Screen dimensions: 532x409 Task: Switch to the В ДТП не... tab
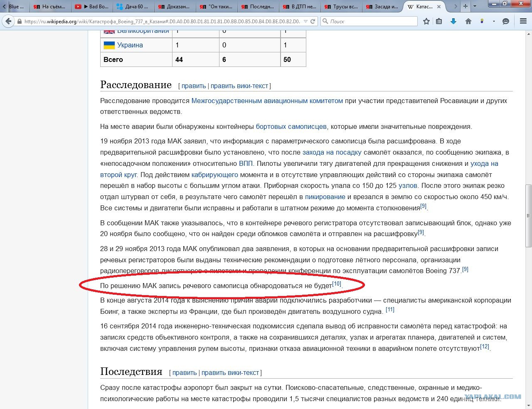coord(299,7)
